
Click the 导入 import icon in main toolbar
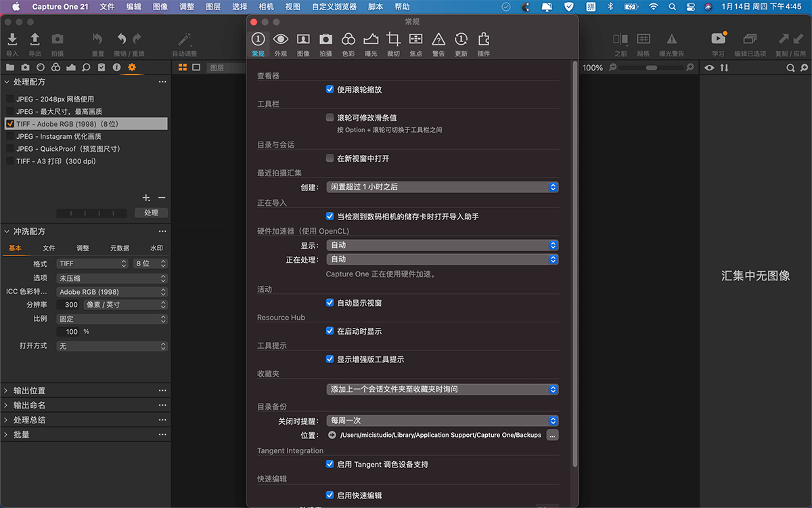(x=12, y=40)
